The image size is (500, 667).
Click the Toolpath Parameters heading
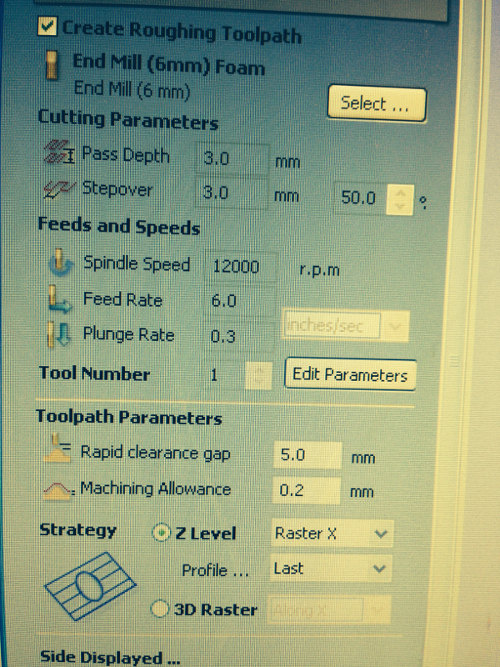point(129,417)
